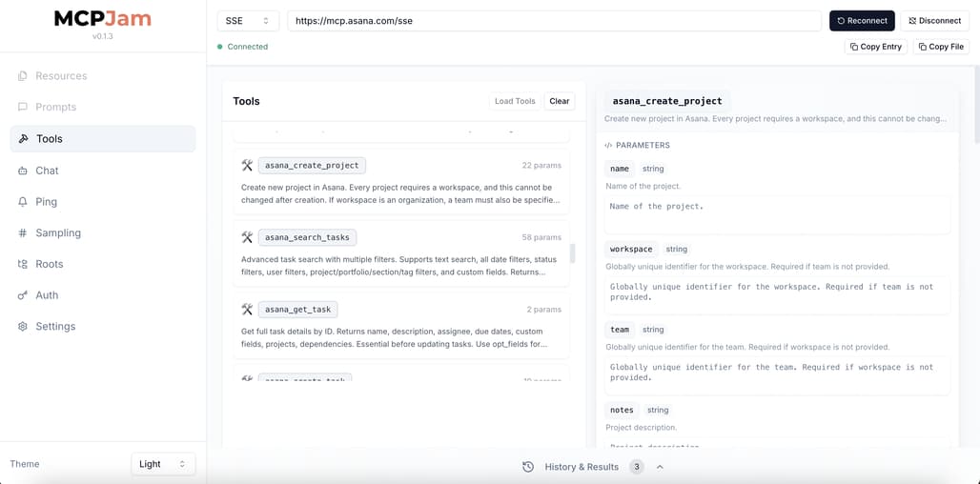Click the Disconnect button
Viewport: 980px width, 484px height.
click(935, 21)
